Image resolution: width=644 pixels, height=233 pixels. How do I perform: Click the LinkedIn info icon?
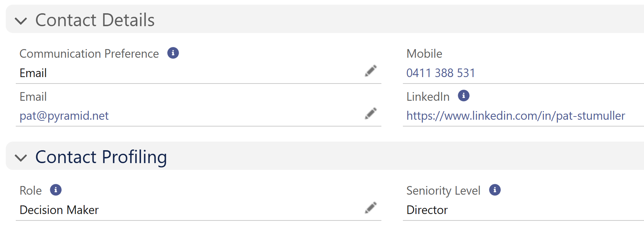tap(464, 96)
